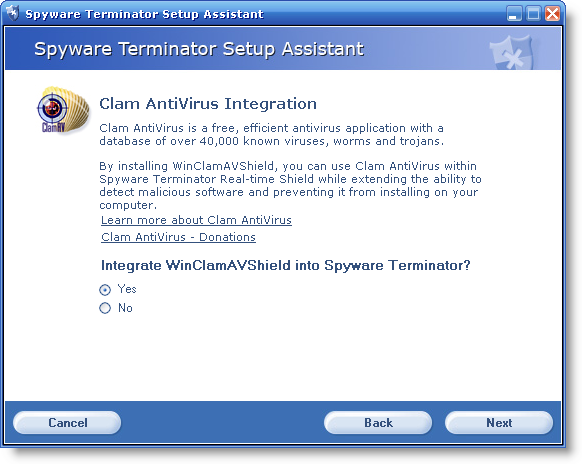Image resolution: width=582 pixels, height=464 pixels.
Task: Click paragraph mentioning 40,000 known viruses
Action: pos(272,135)
